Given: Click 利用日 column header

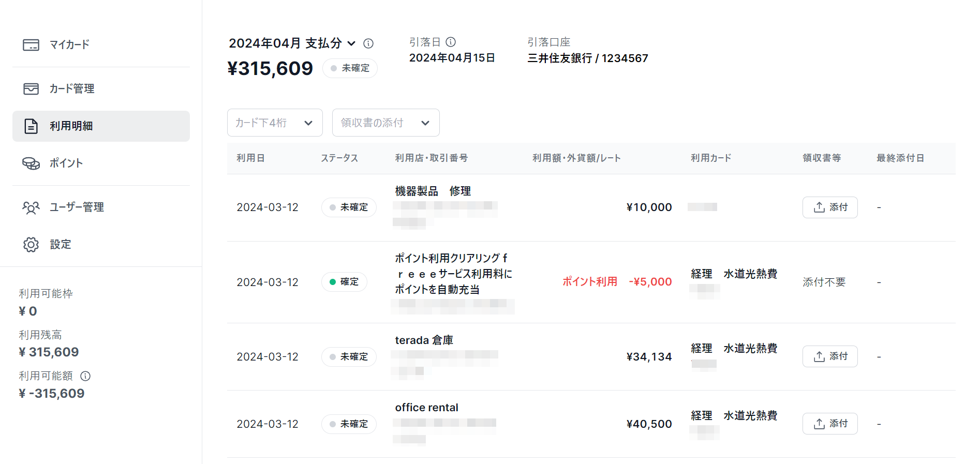Looking at the screenshot, I should [251, 158].
